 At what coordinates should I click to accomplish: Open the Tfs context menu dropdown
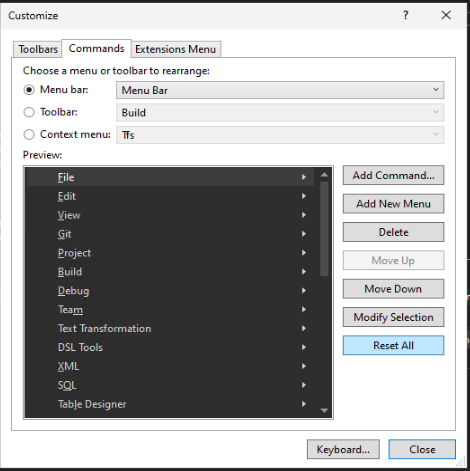[280, 135]
